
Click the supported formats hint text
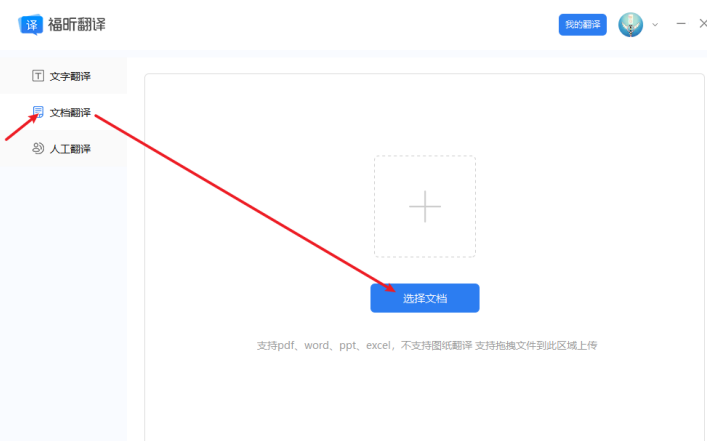(427, 345)
